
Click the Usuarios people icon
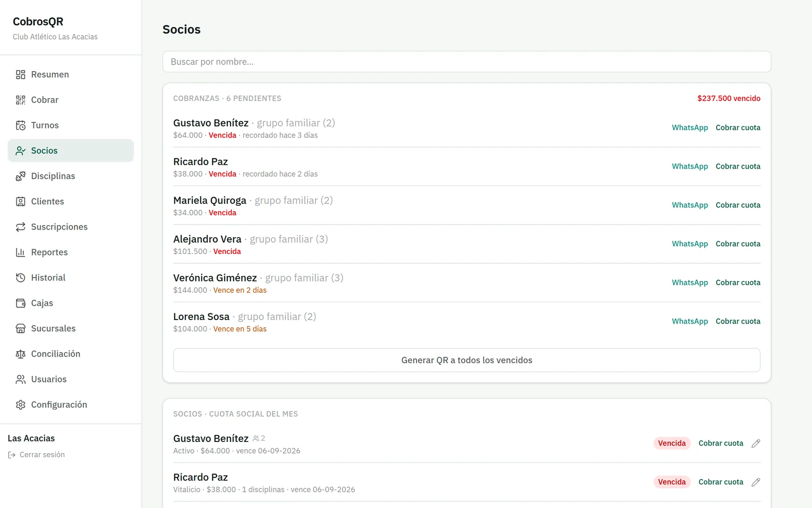pos(20,379)
